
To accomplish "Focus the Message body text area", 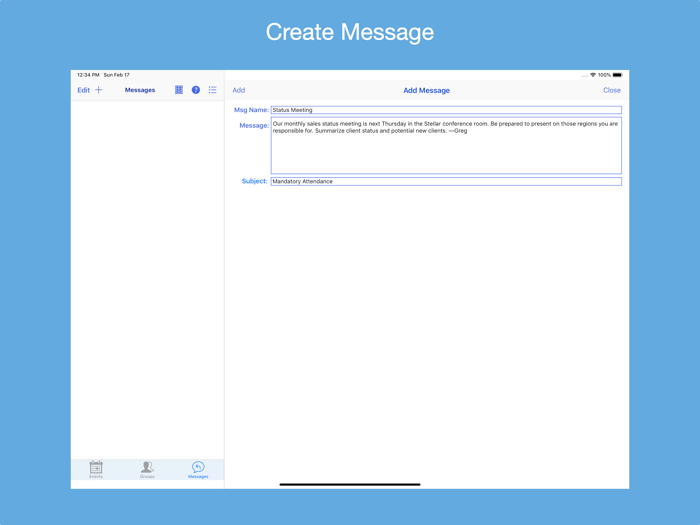I will pyautogui.click(x=446, y=146).
